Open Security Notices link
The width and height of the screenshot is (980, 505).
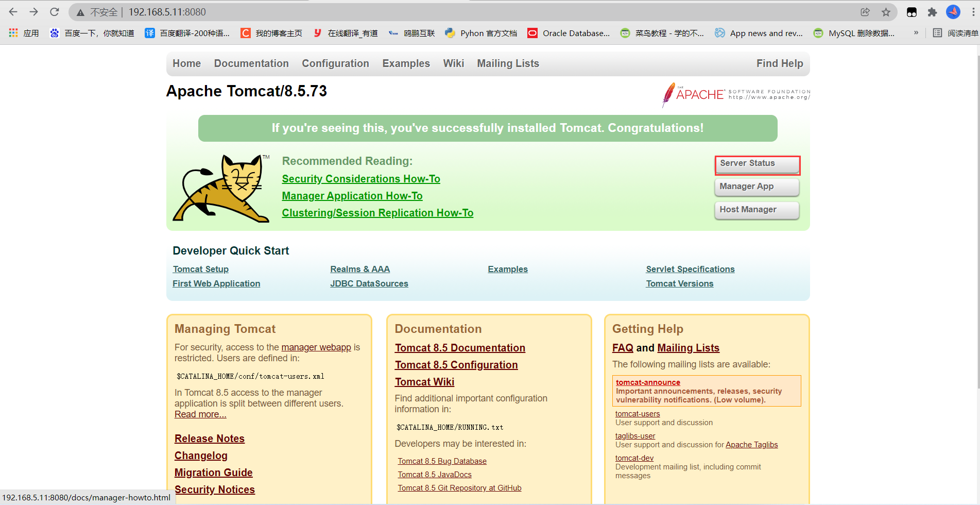tap(215, 490)
